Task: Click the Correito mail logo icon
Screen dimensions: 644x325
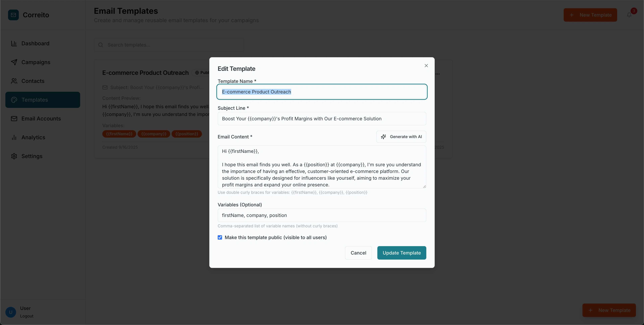Action: click(x=13, y=15)
